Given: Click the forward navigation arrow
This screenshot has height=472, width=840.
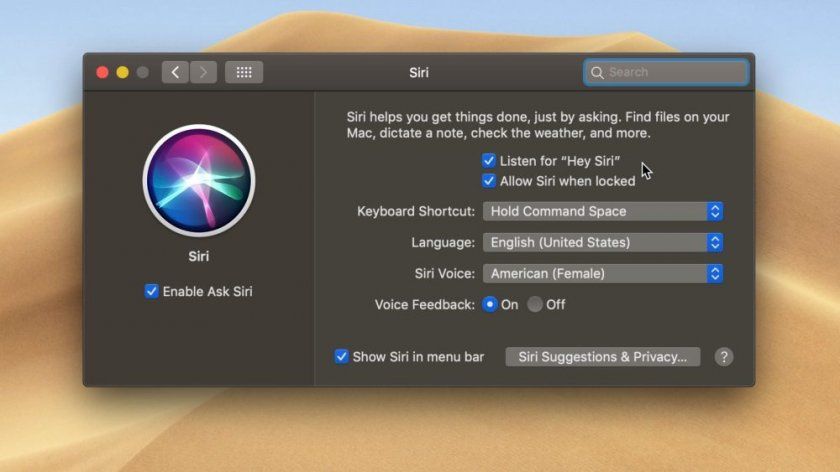Looking at the screenshot, I should [203, 72].
